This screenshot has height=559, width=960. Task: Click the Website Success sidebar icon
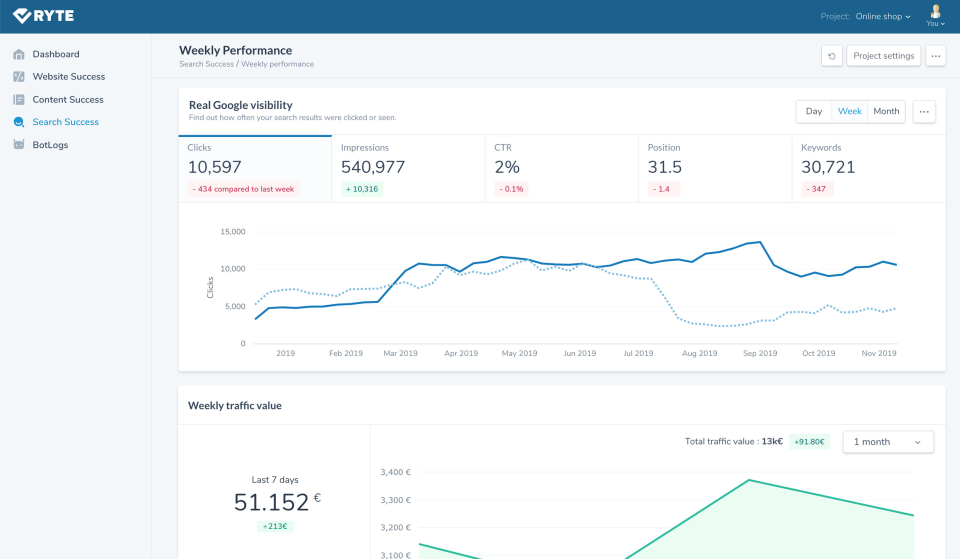[x=19, y=77]
